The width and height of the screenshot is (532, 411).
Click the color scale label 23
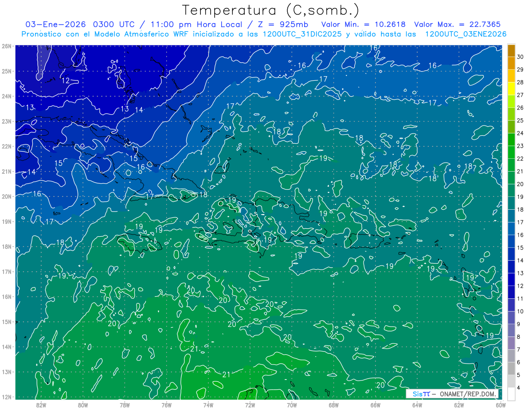520,146
